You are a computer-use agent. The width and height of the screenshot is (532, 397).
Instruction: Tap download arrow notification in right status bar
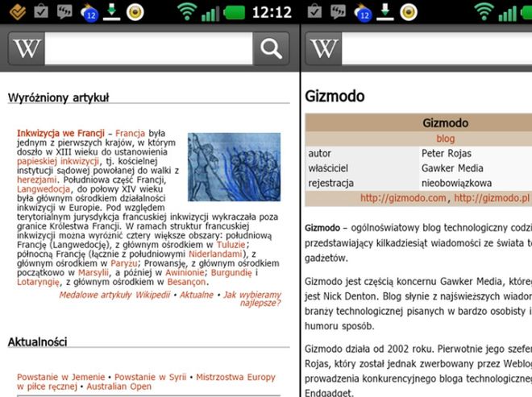click(x=385, y=12)
